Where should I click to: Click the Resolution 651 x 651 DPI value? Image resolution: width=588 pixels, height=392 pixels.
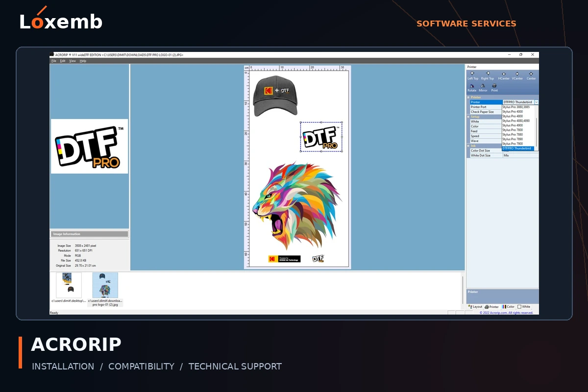click(x=84, y=250)
